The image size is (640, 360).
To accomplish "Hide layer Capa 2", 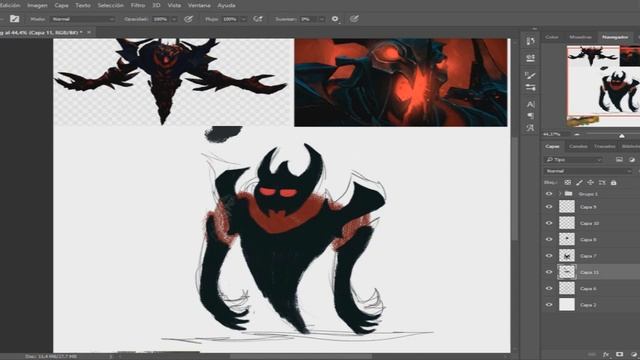I will [x=549, y=304].
